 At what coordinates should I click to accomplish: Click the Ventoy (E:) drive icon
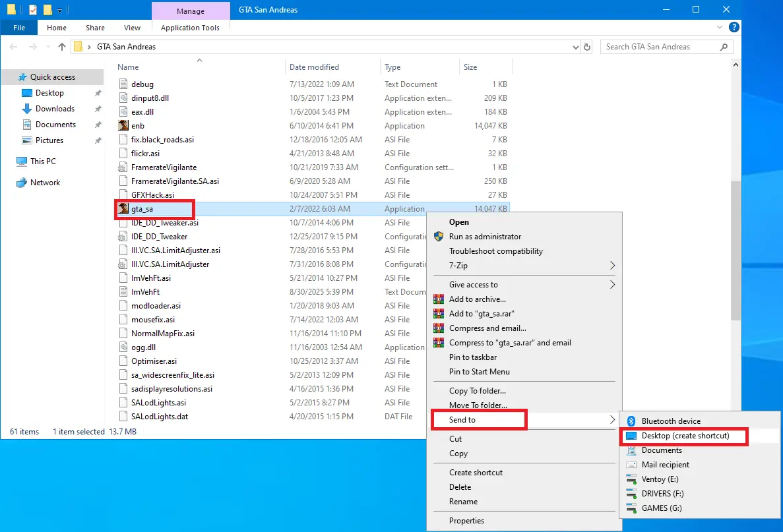631,479
